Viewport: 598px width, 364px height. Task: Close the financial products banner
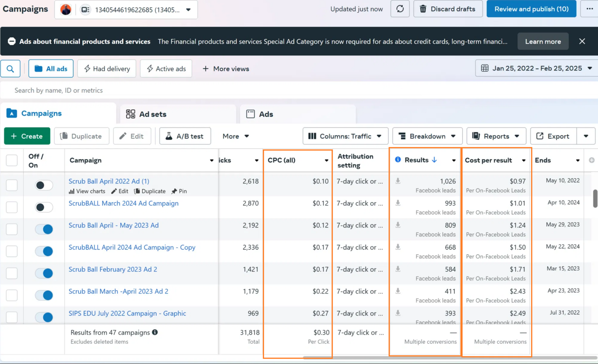[x=582, y=41]
